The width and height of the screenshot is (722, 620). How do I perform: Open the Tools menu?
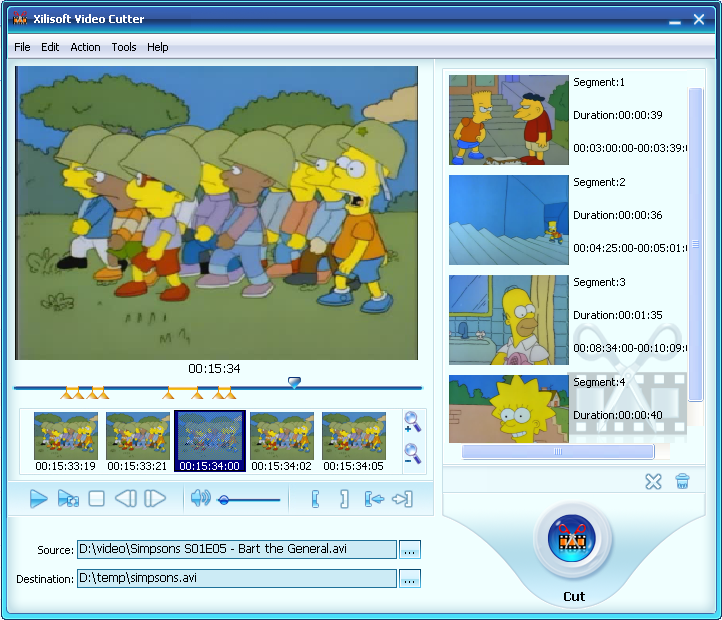pos(124,47)
